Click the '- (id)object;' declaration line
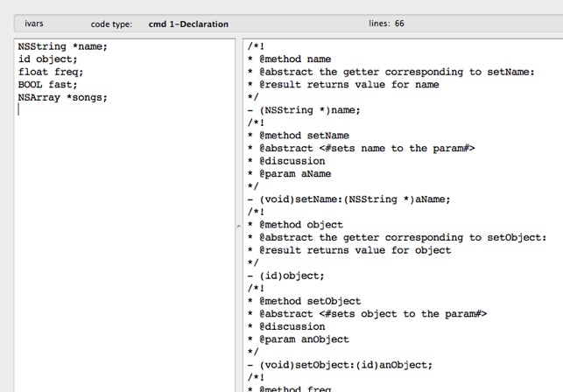The width and height of the screenshot is (563, 392). tap(286, 276)
